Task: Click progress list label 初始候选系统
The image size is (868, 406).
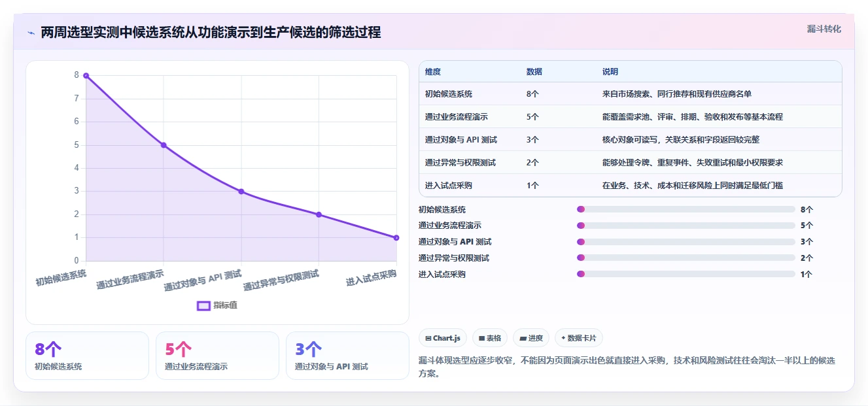Action: coord(442,209)
